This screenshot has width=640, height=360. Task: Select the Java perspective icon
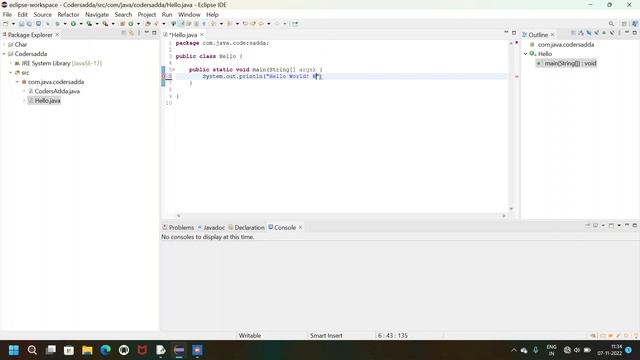634,24
